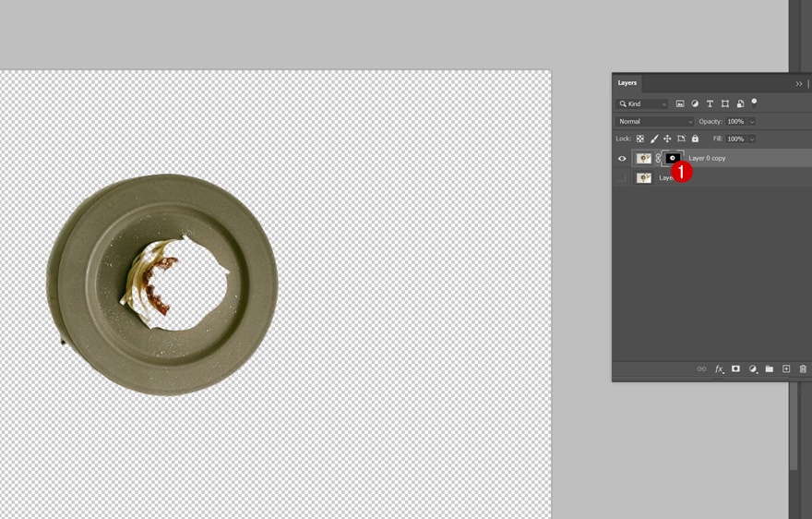812x519 pixels.
Task: Prevent artboard auto-nesting lock icon
Action: click(x=681, y=139)
